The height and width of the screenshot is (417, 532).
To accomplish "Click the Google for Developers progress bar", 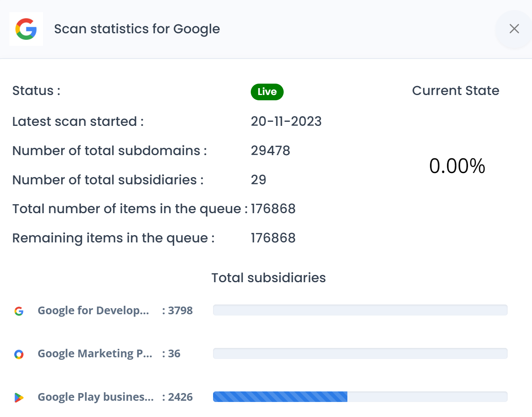I will pos(360,310).
